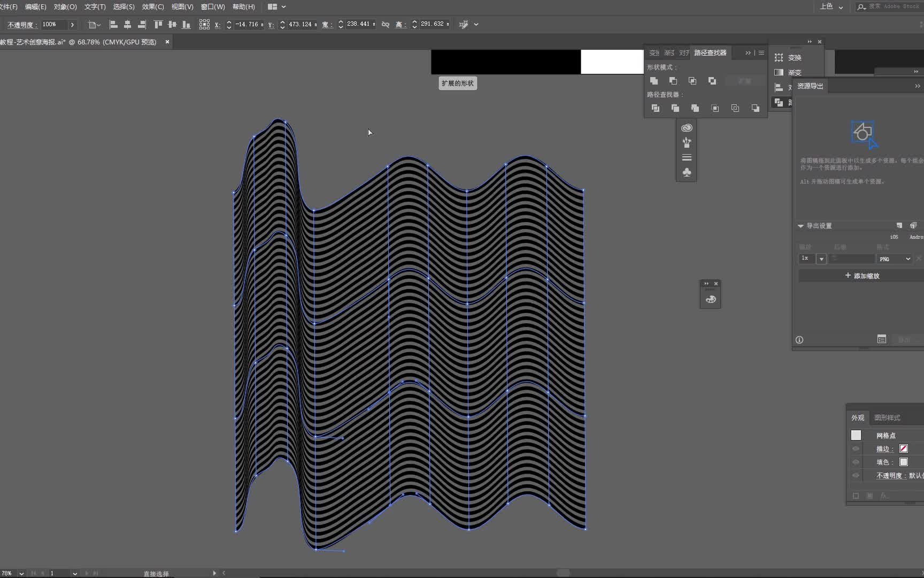
Task: Expand the opacity 100% flyout arrow
Action: pyautogui.click(x=72, y=25)
